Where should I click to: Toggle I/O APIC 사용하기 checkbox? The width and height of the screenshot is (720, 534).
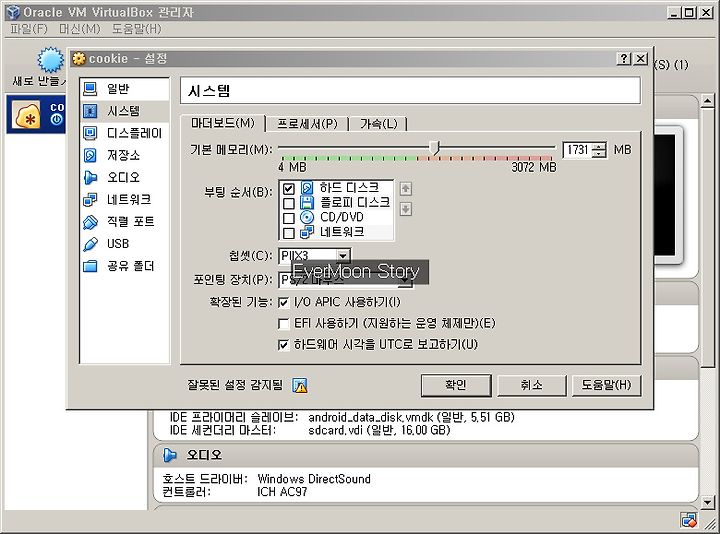[283, 302]
